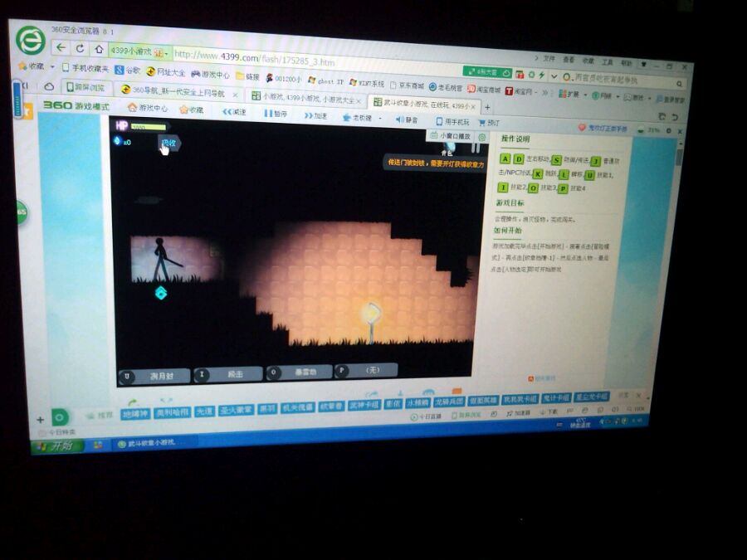Open the 谷歌 bookmark
Image resolution: width=747 pixels, height=560 pixels.
click(x=128, y=70)
